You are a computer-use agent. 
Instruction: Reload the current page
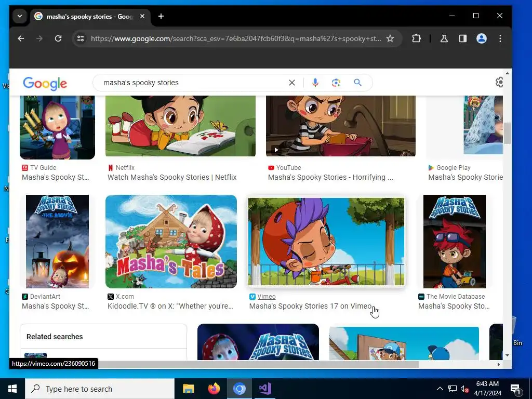[x=58, y=38]
